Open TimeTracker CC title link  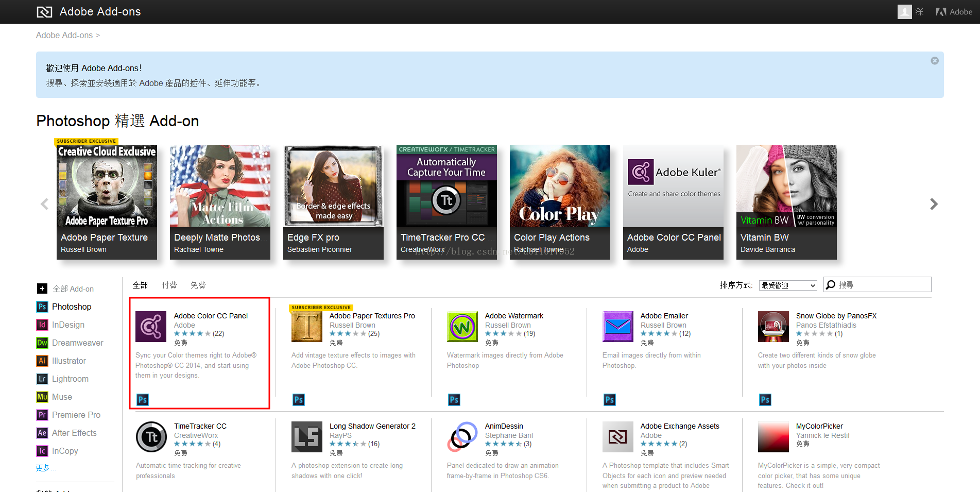200,426
